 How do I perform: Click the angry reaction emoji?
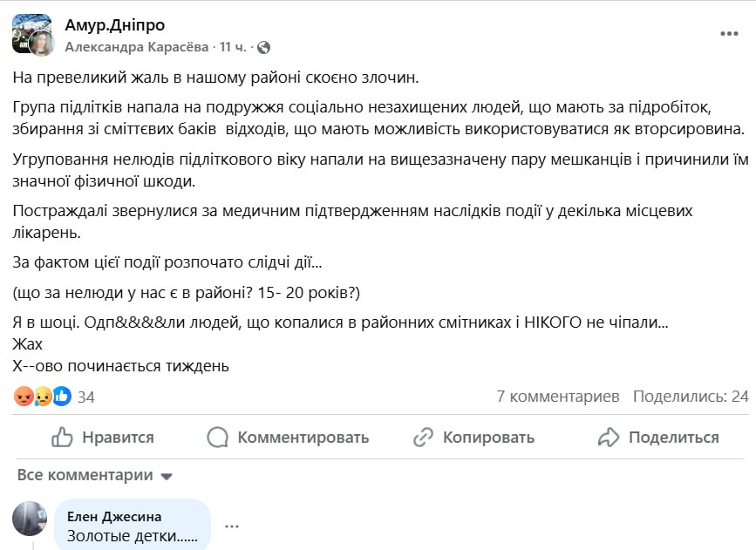pos(24,397)
